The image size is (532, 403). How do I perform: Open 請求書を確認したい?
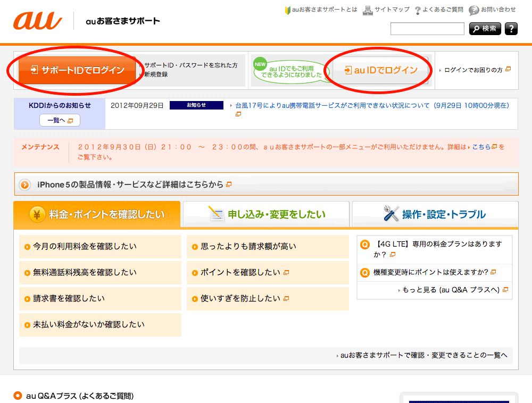coord(100,299)
